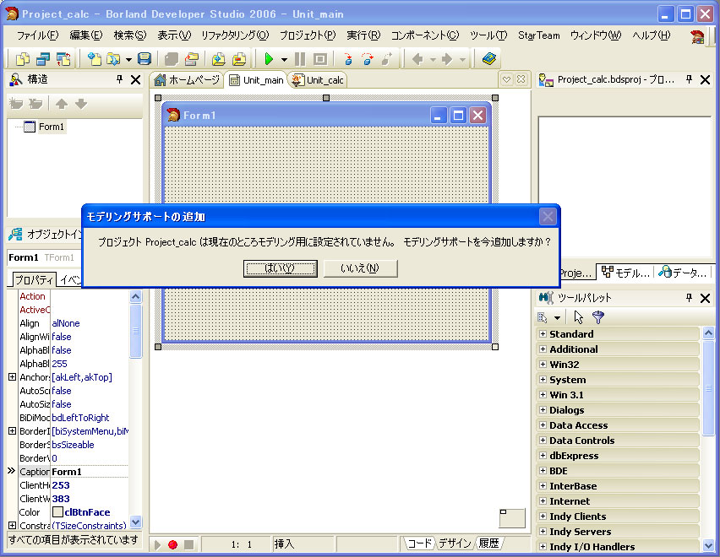
Task: Click the Back navigation arrow icon
Action: pos(418,59)
